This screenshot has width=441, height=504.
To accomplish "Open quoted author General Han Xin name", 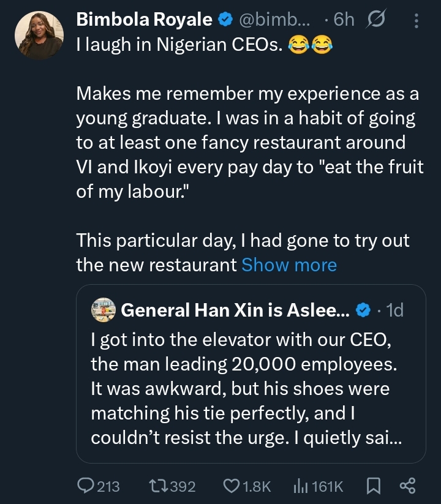I will [235, 311].
